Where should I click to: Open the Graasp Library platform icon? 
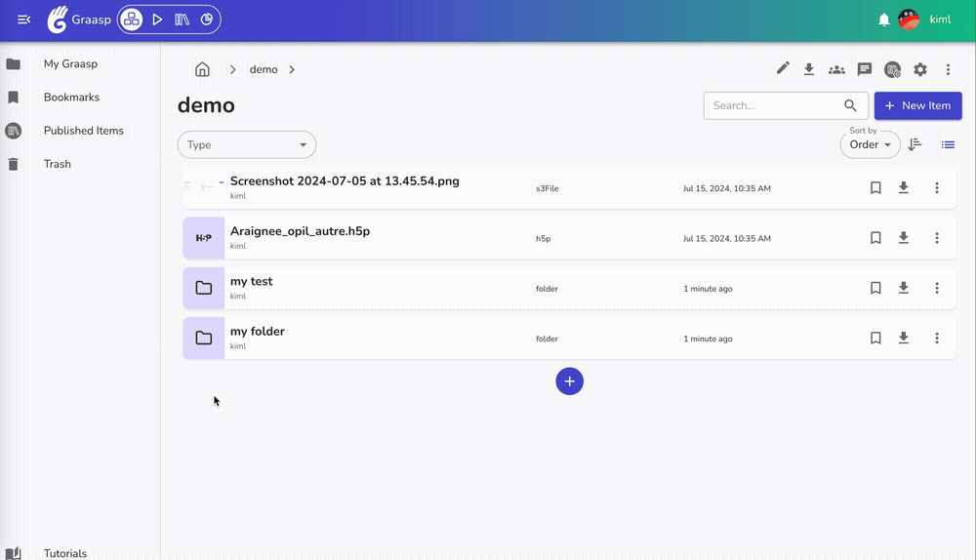(182, 20)
